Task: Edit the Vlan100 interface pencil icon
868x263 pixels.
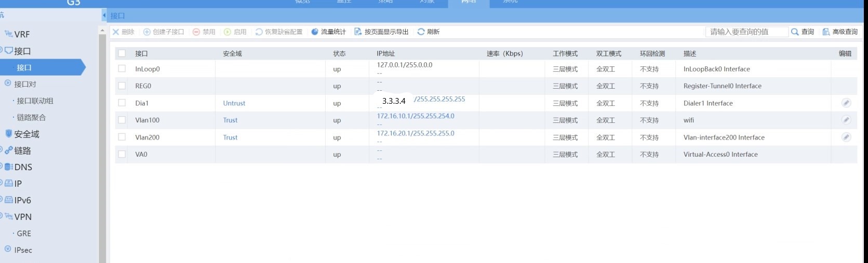Action: [846, 120]
